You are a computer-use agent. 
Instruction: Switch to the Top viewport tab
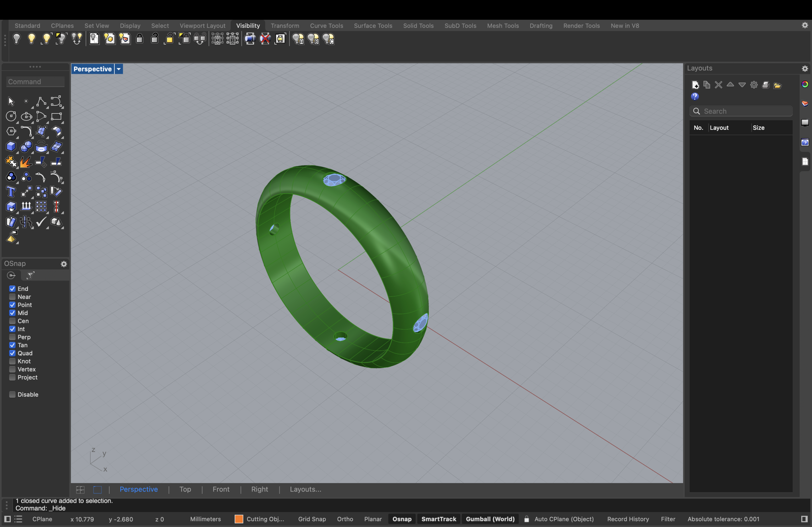coord(185,489)
